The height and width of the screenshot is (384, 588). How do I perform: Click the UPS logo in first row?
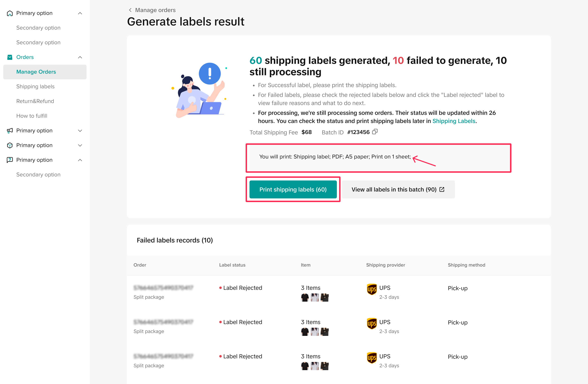(372, 289)
